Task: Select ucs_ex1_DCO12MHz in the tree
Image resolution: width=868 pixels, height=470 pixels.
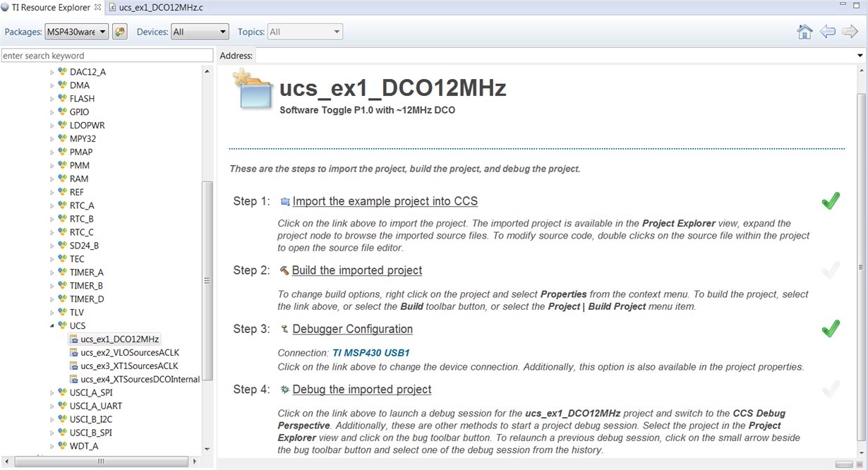Action: click(120, 339)
